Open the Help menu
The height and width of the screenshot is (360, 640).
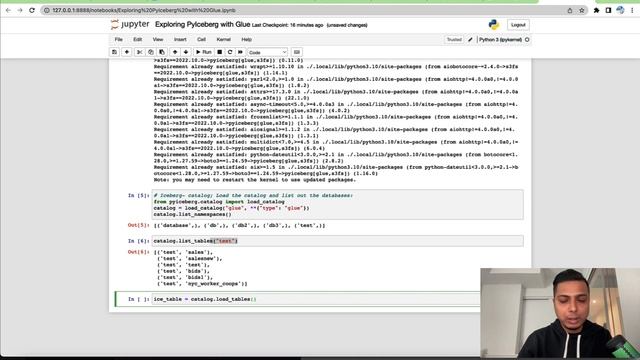246,40
